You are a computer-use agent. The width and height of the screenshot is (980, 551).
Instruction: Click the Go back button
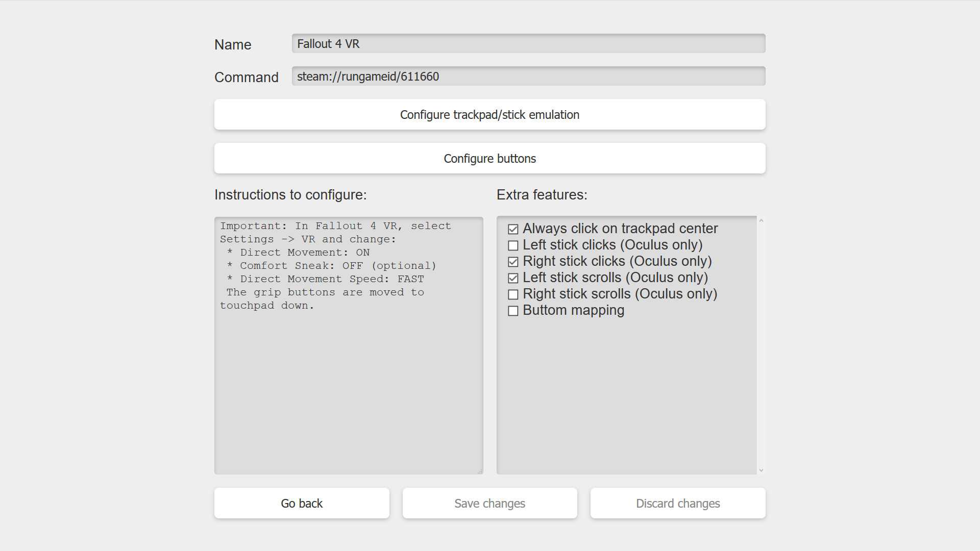(x=302, y=503)
